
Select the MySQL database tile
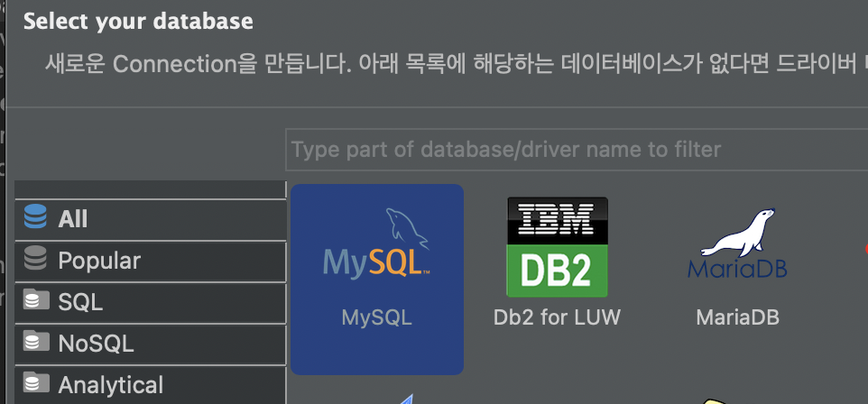(377, 280)
